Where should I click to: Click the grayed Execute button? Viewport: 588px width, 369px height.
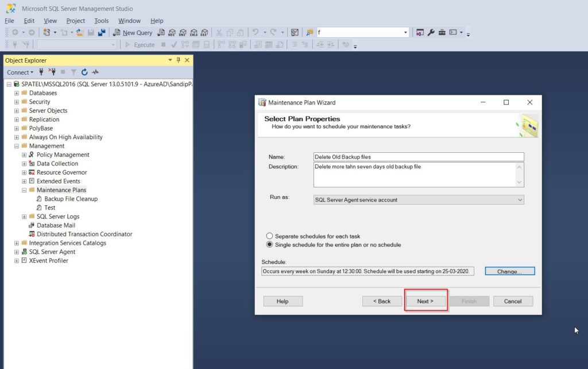140,45
